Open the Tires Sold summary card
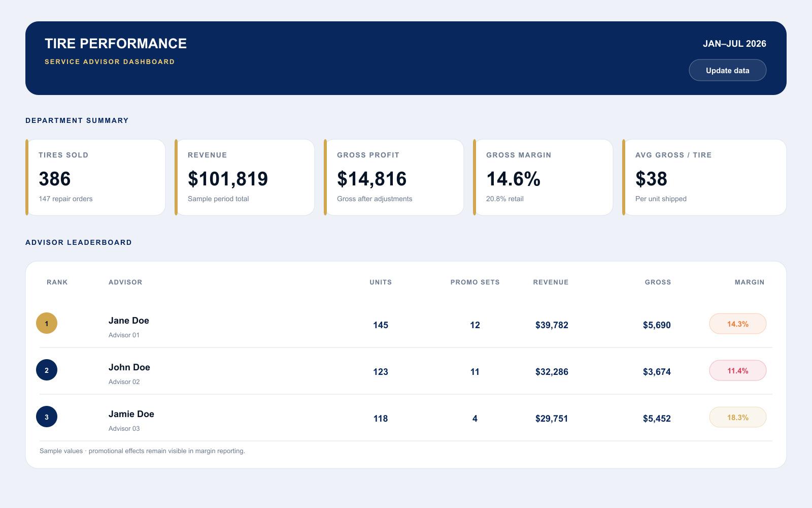Image resolution: width=812 pixels, height=508 pixels. coord(95,177)
